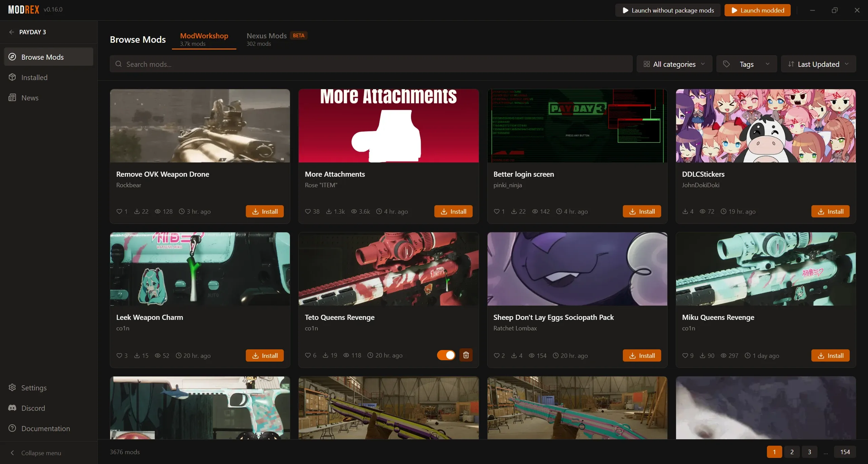Click Launch without package mods

tap(668, 10)
